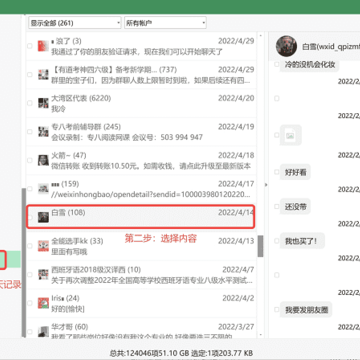This screenshot has height=360, width=360.
Task: Select message 还没带
Action: [295, 207]
